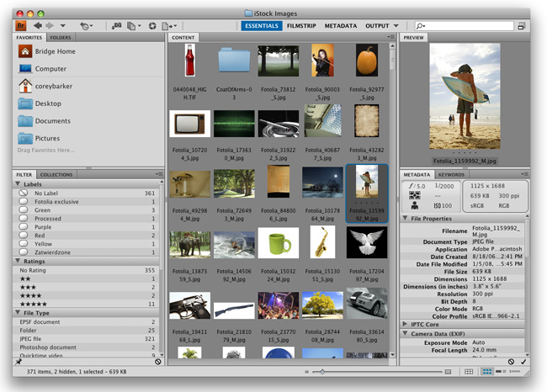Toggle the No Label filter

(46, 193)
